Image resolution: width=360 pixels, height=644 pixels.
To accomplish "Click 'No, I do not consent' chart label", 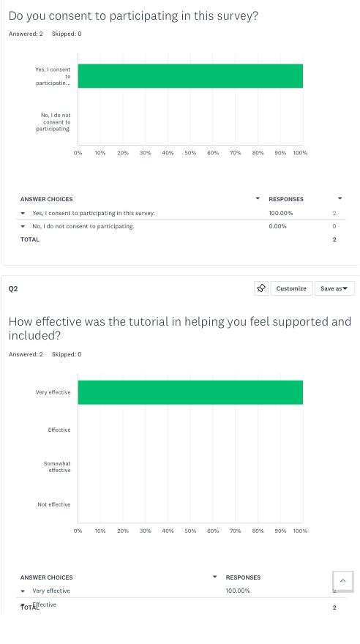I will pos(53,122).
